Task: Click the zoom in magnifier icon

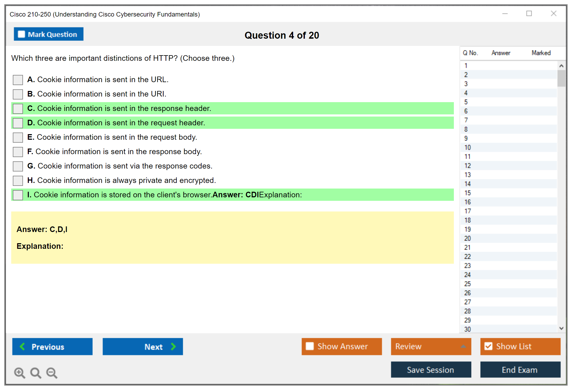Action: pyautogui.click(x=19, y=373)
